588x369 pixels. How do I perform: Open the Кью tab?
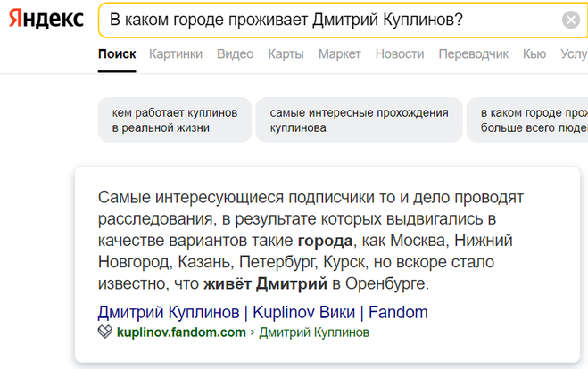534,54
